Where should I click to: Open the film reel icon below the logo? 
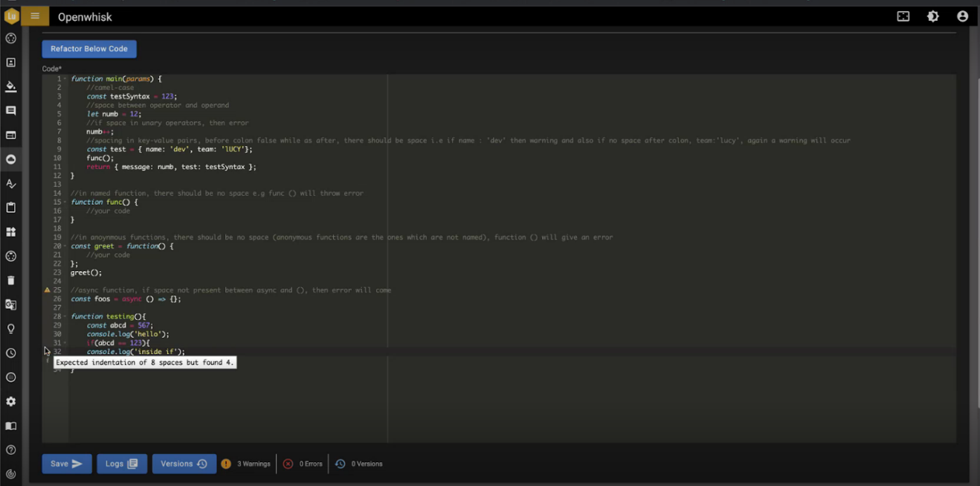[11, 38]
